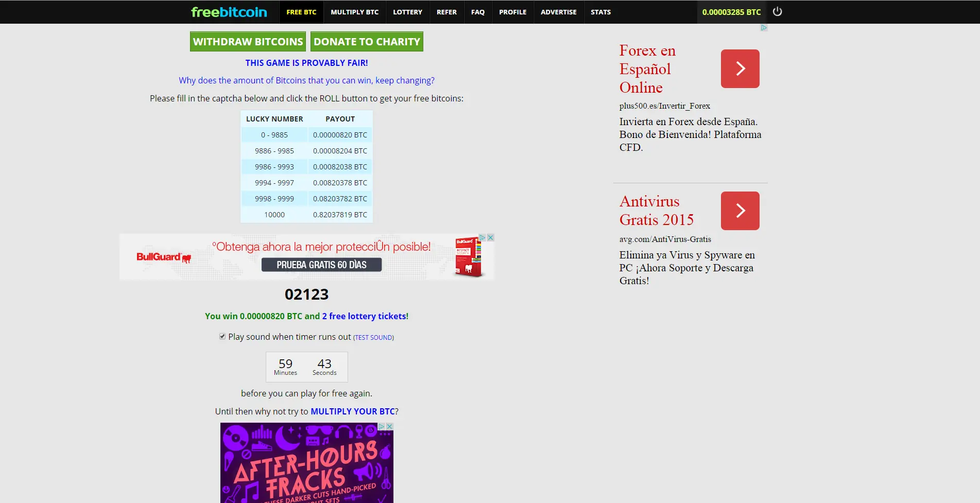Click the TEST SOUND link
Viewport: 980px width, 503px height.
(373, 338)
